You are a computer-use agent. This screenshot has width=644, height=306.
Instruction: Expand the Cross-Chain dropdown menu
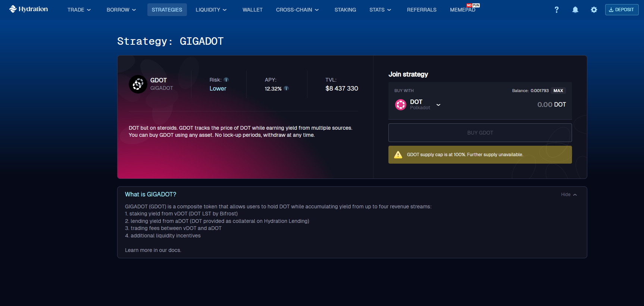tap(297, 10)
